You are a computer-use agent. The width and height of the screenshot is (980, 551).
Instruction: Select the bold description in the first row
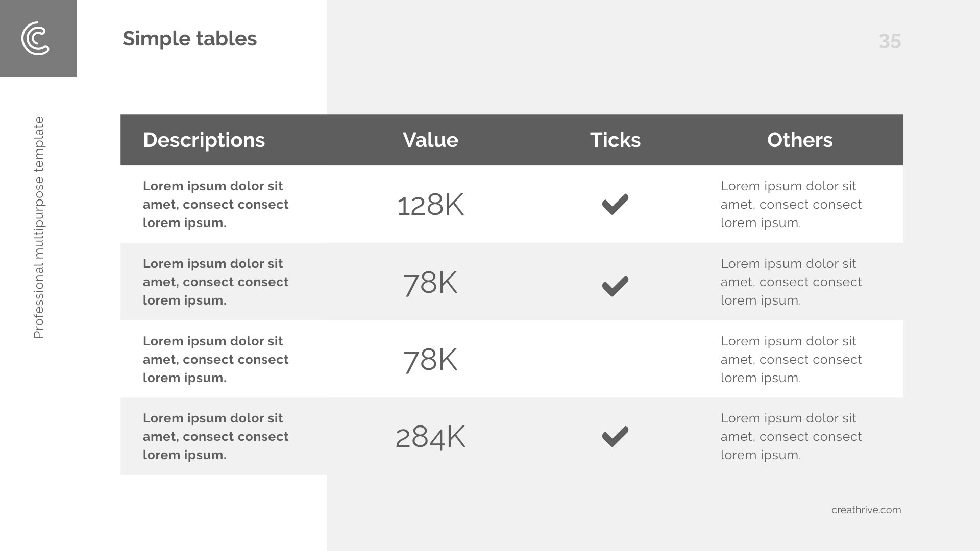(215, 205)
